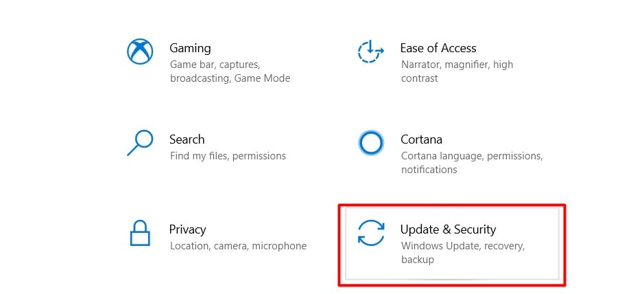
Task: Click 'Cortana language, permissions, notifications' description
Action: (472, 163)
